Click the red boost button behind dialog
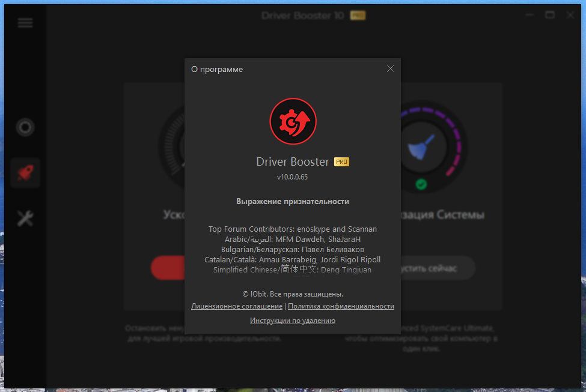The image size is (586, 392). click(168, 268)
